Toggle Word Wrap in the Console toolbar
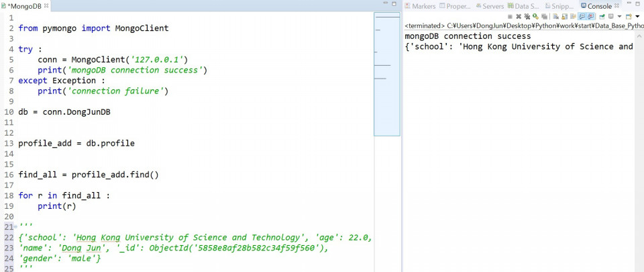Screen dimensions: 644x272 pos(572,16)
